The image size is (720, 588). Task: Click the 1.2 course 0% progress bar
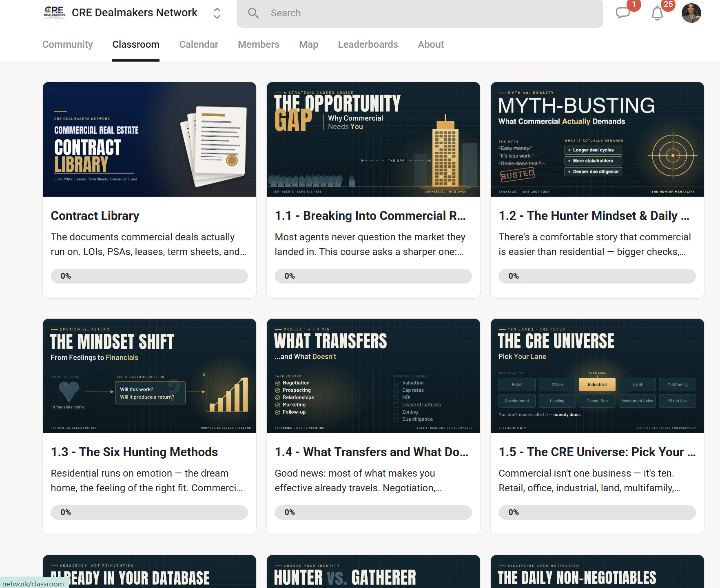pos(597,276)
